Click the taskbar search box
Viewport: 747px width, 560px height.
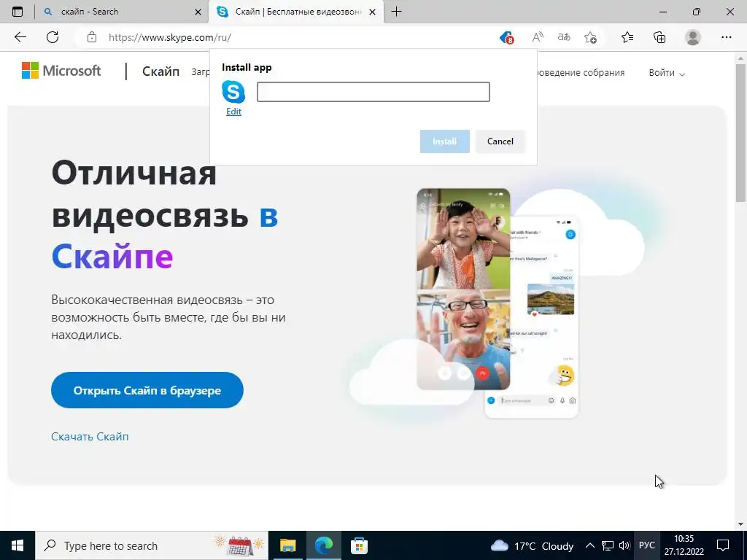(152, 545)
